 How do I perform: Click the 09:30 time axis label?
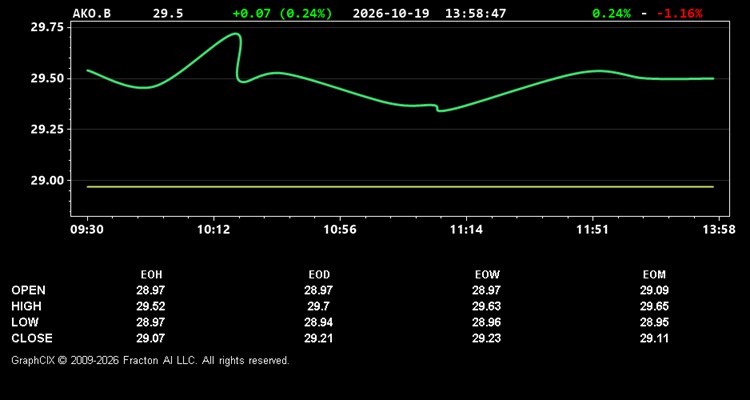pyautogui.click(x=87, y=230)
